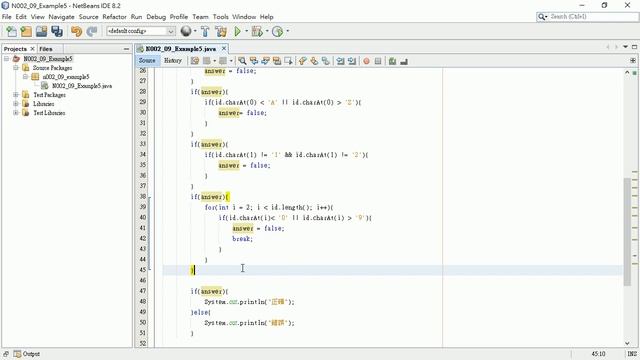Click the Open Project toolbar icon
Viewport: 640px width, 360px height.
(42, 31)
